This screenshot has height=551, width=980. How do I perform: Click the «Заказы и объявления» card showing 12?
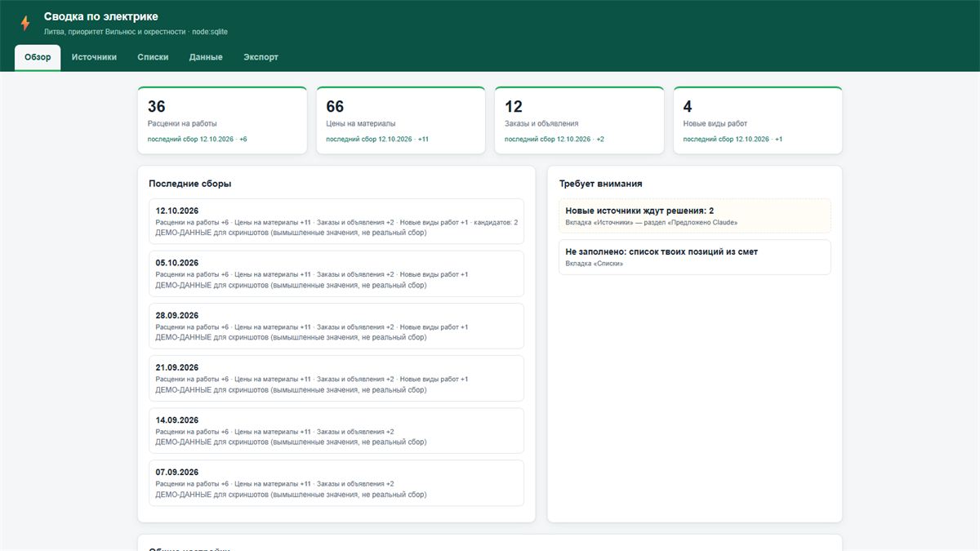(579, 120)
